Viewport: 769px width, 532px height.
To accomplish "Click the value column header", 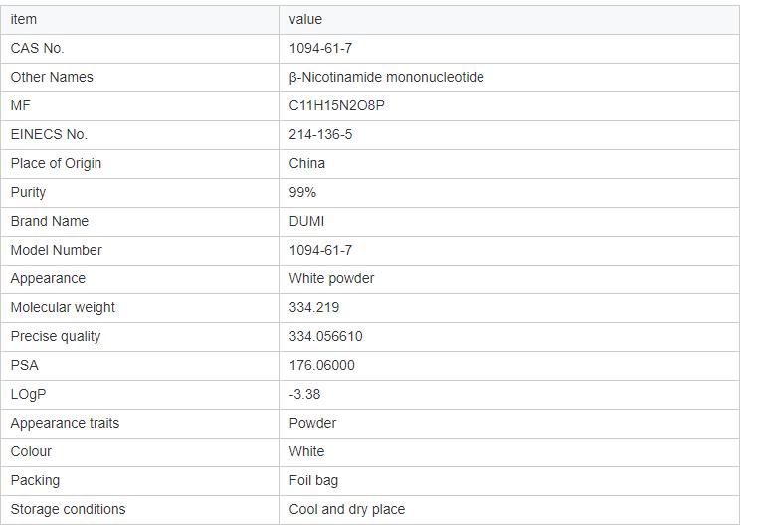I will 305,19.
